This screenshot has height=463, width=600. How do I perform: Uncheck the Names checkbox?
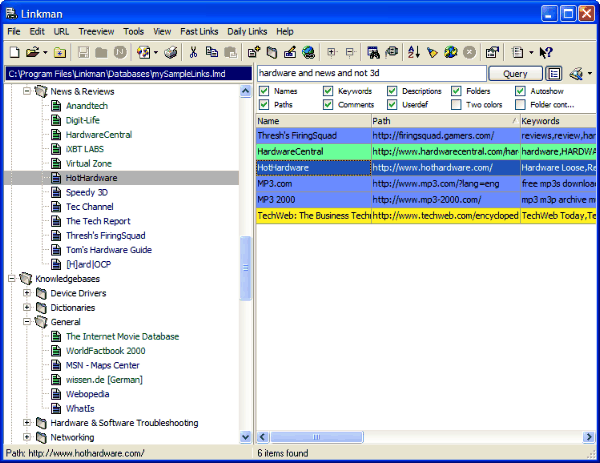(x=264, y=91)
